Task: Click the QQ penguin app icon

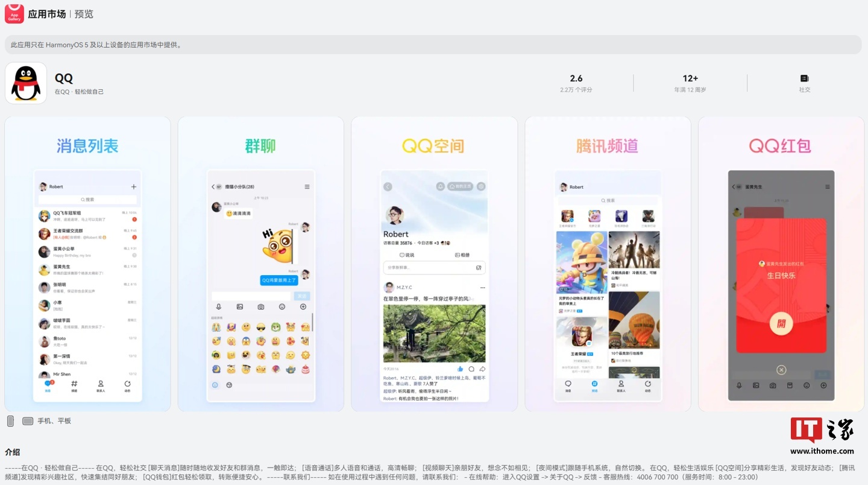Action: point(25,83)
